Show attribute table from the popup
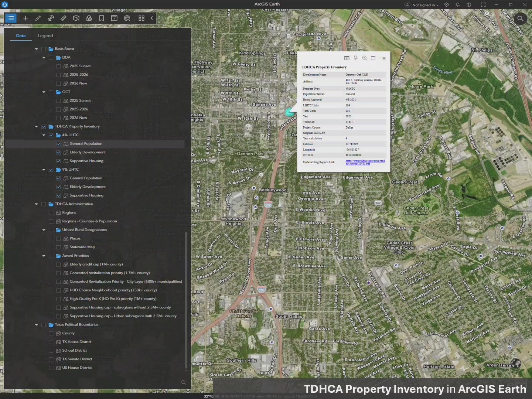Screen dimensions: 532x399 [347, 58]
